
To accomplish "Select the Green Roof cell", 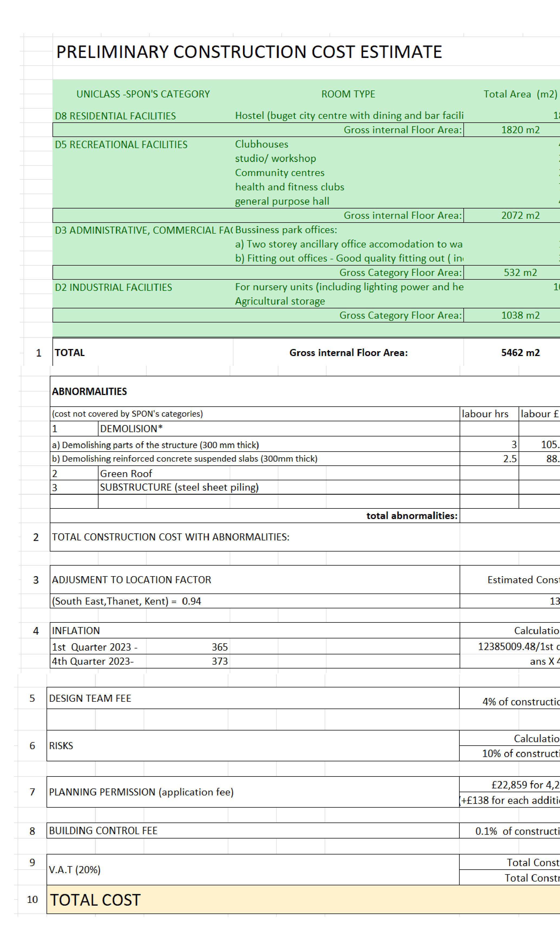I will coord(126,474).
